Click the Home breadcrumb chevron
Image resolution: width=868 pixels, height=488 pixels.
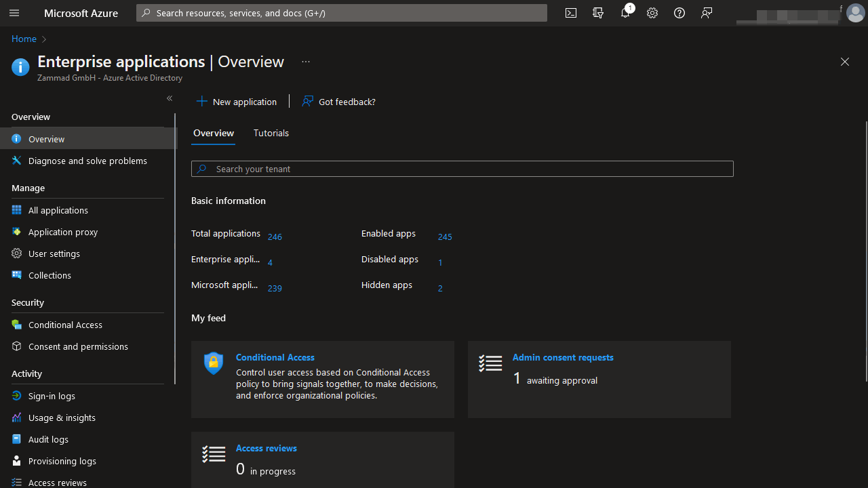45,39
